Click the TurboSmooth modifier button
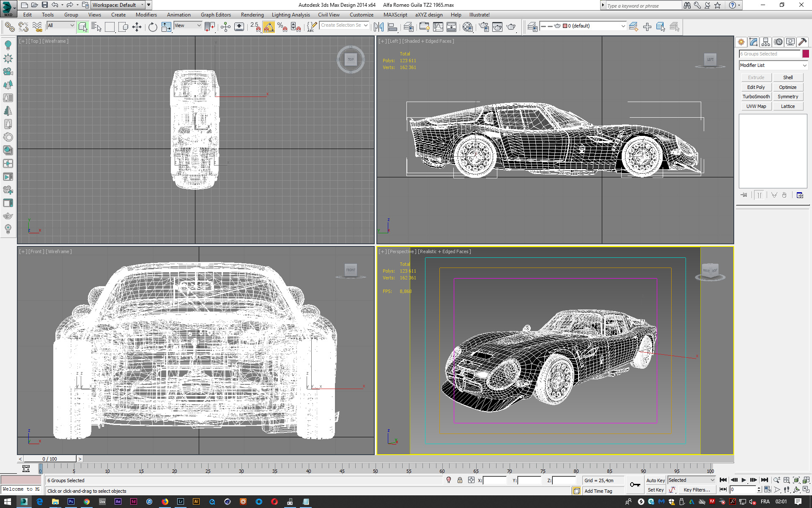The image size is (812, 508). click(x=756, y=97)
